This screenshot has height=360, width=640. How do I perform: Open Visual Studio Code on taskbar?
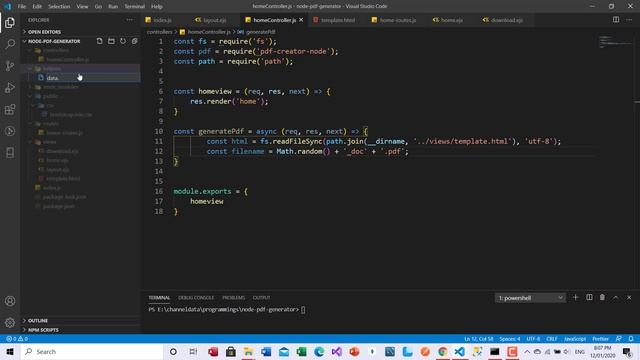click(x=459, y=351)
